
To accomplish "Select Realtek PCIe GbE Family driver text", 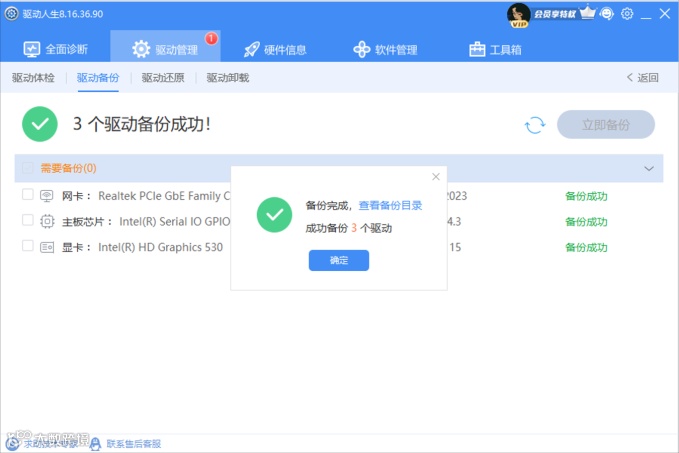I will pyautogui.click(x=164, y=196).
